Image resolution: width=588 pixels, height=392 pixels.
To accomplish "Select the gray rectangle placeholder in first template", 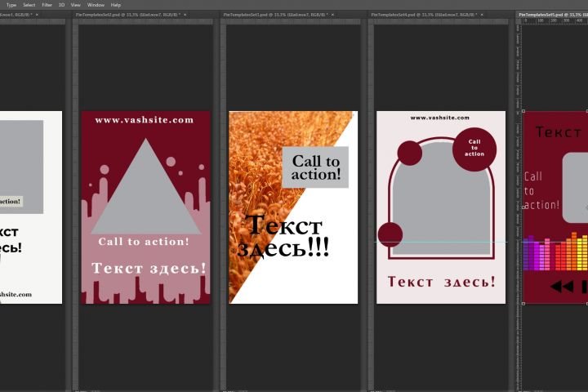I will pyautogui.click(x=21, y=167).
